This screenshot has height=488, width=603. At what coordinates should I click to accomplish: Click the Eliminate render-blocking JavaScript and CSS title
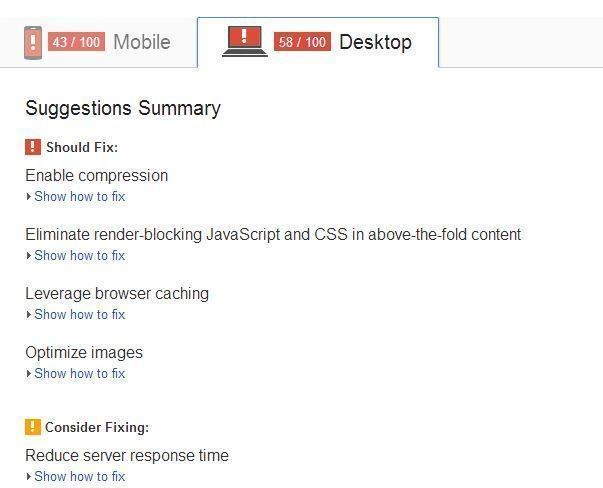(x=273, y=235)
